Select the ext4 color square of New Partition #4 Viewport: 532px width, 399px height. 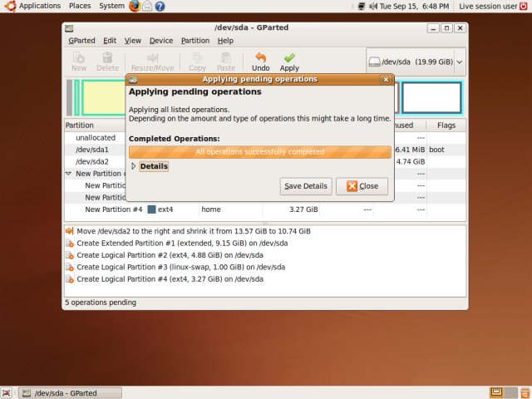(x=151, y=209)
